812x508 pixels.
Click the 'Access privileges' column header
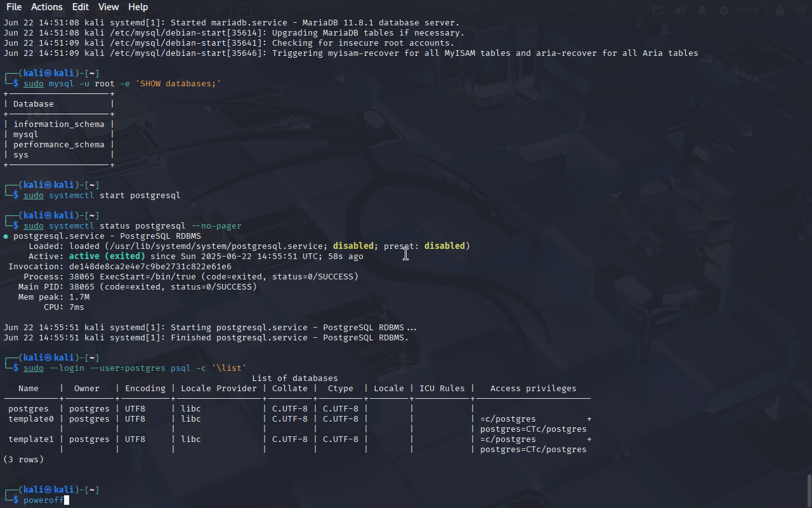click(534, 389)
